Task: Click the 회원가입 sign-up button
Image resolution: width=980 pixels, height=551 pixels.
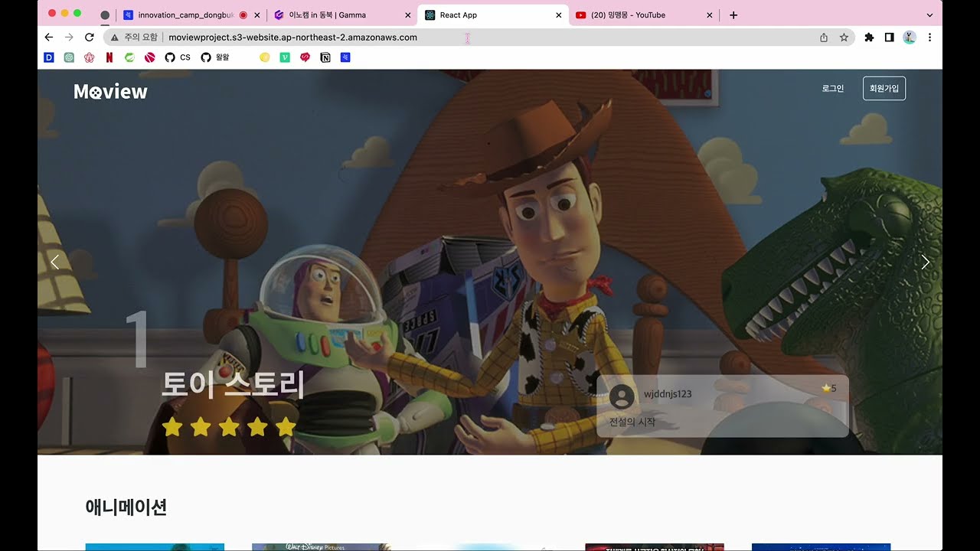Action: pos(884,89)
